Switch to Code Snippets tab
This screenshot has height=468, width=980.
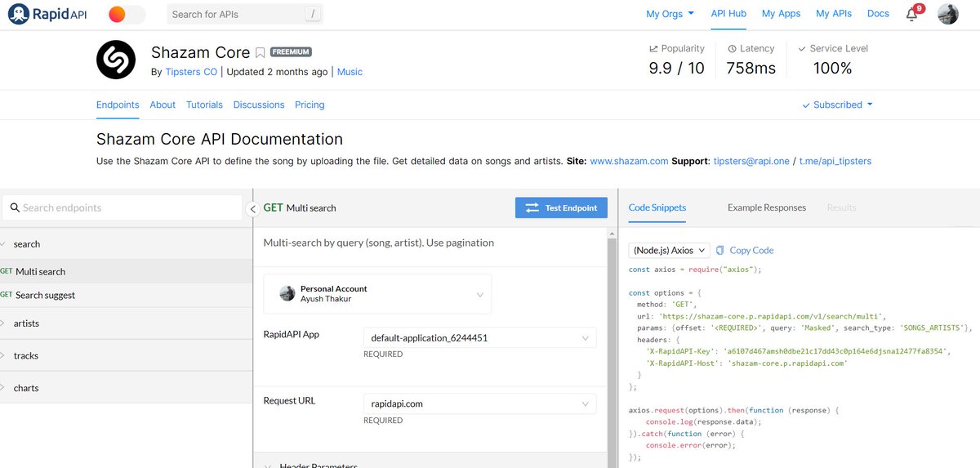[657, 207]
